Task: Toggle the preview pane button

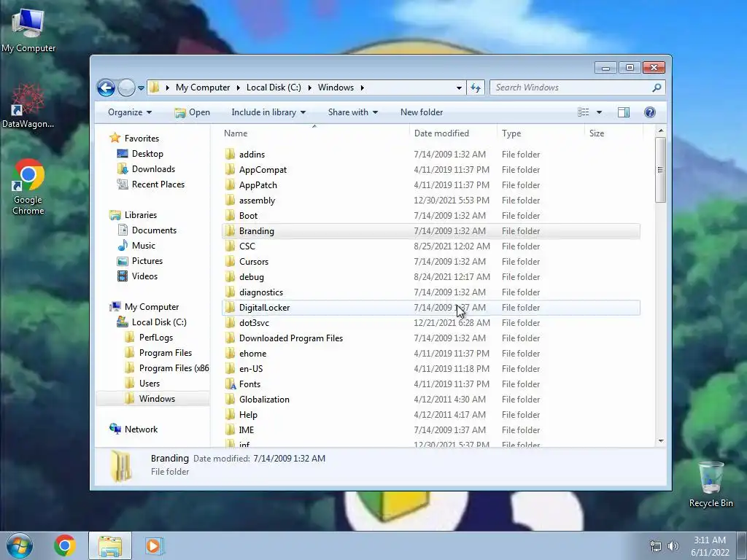Action: (x=624, y=112)
